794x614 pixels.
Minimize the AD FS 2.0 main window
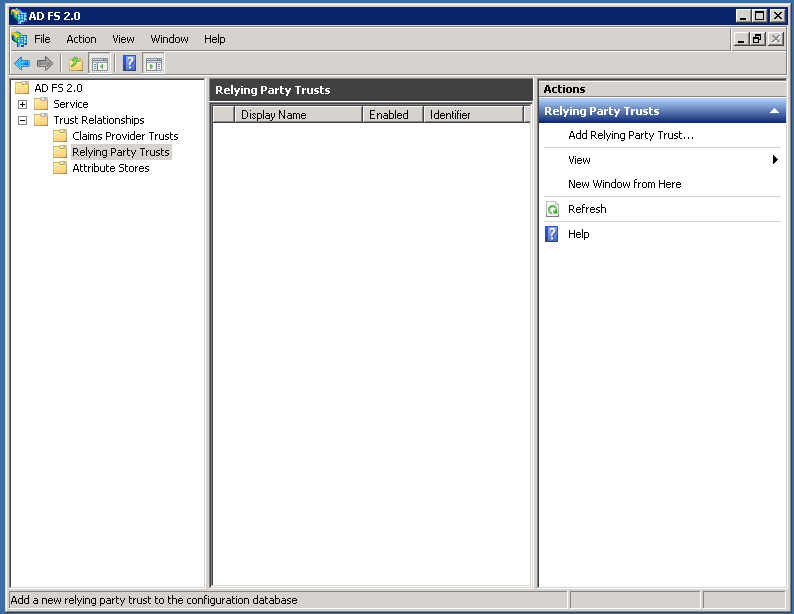pos(743,16)
